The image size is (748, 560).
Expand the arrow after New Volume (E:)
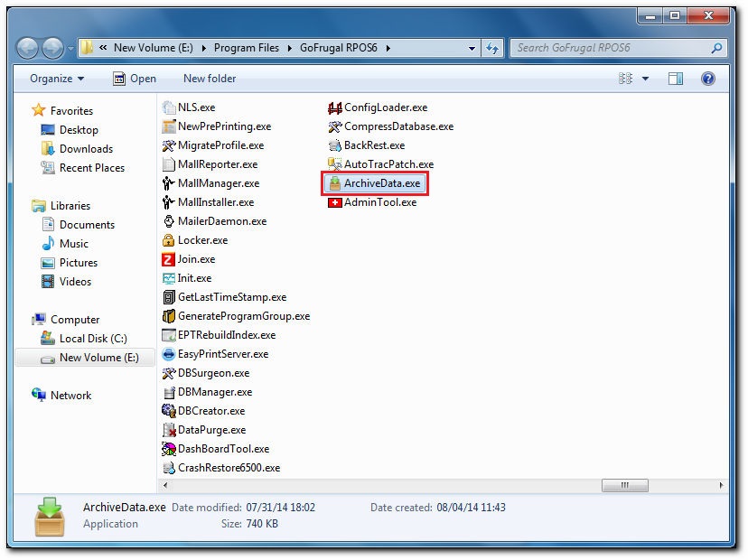[x=204, y=48]
